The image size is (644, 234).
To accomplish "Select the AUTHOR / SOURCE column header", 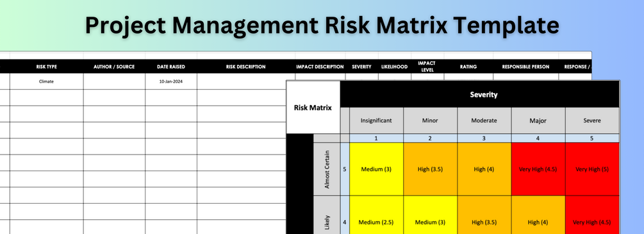I will tap(114, 67).
